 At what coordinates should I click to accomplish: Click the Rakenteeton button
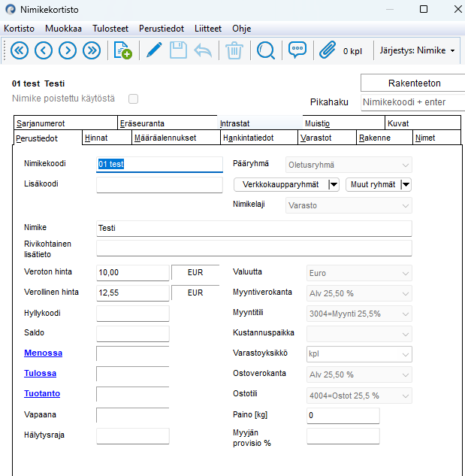click(414, 83)
